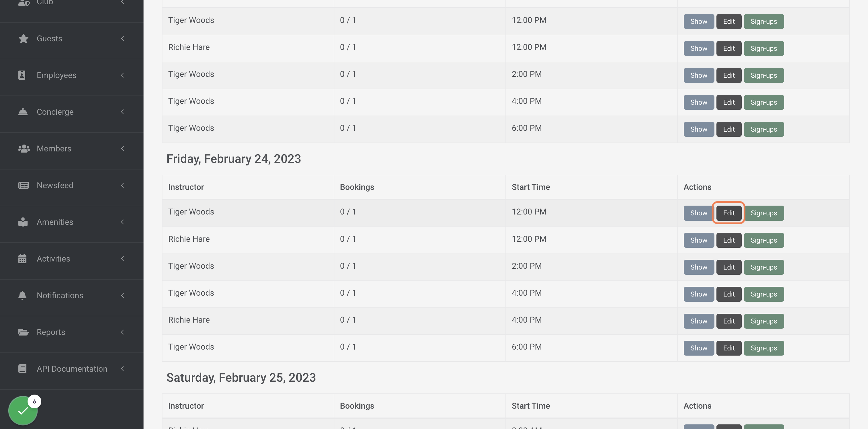Open the Amenities sidebar menu
The width and height of the screenshot is (868, 429).
point(71,222)
